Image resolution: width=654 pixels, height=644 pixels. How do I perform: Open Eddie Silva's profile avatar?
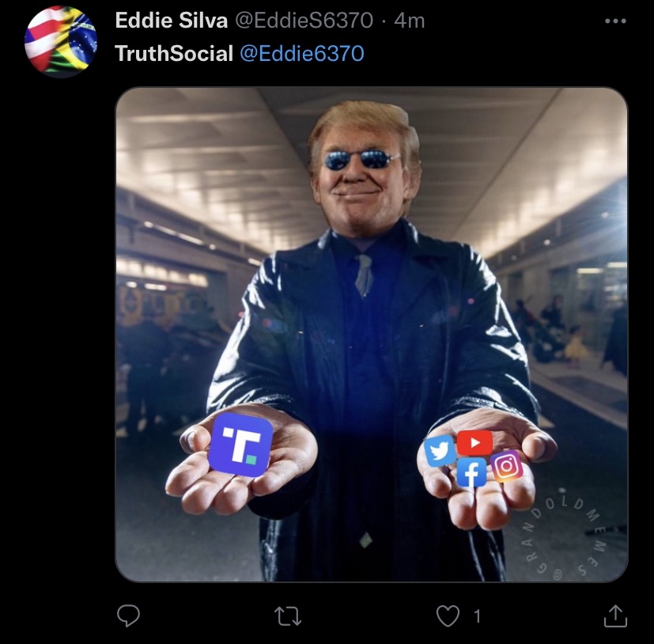point(61,41)
